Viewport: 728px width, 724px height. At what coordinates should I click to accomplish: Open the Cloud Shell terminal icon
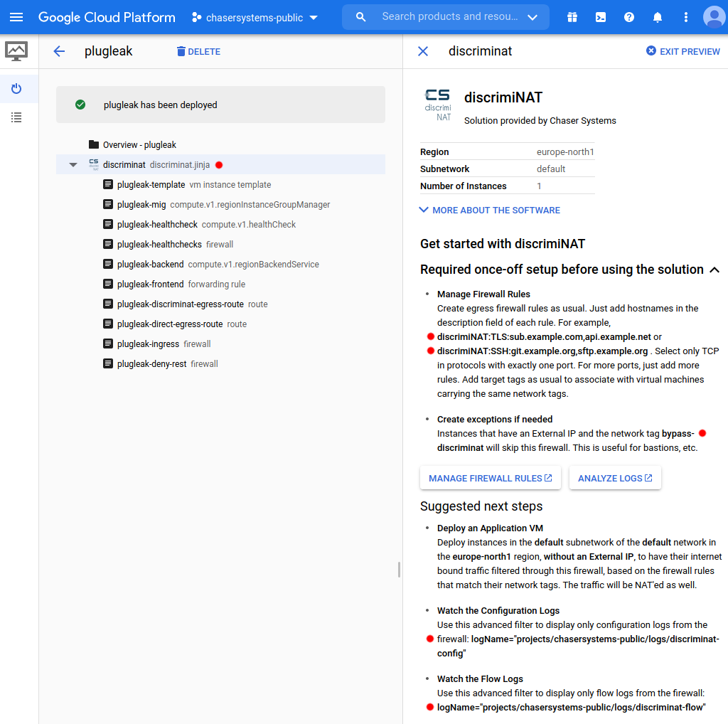click(600, 17)
